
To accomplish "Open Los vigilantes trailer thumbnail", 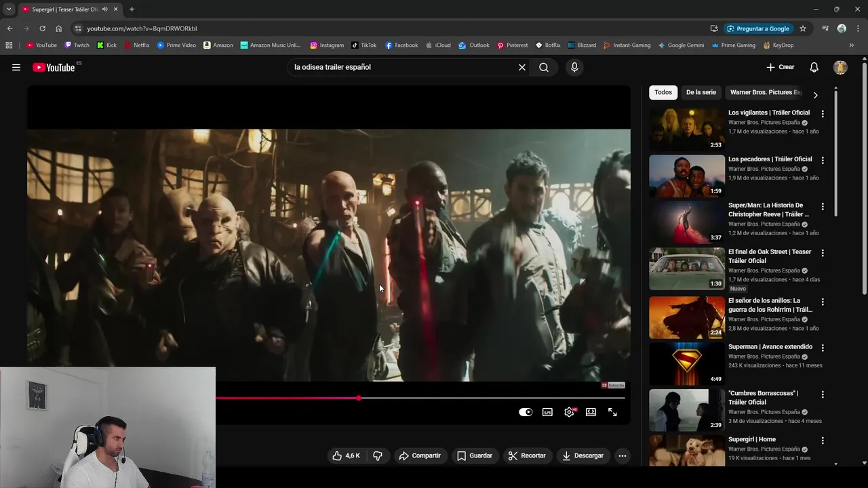I will 687,129.
